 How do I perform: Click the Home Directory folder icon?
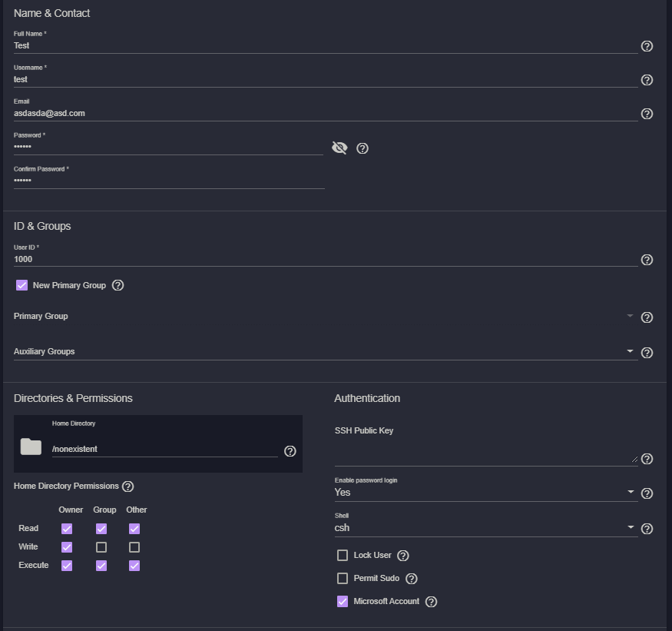31,447
